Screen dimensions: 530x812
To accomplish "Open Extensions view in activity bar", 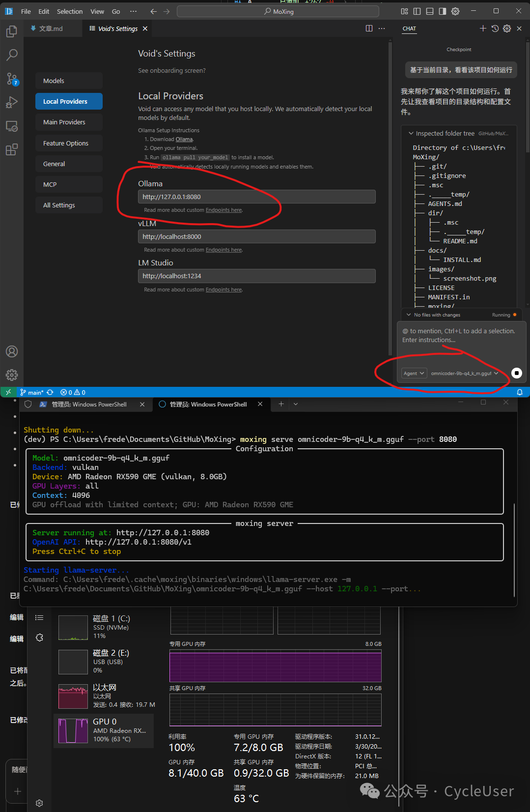I will (12, 149).
